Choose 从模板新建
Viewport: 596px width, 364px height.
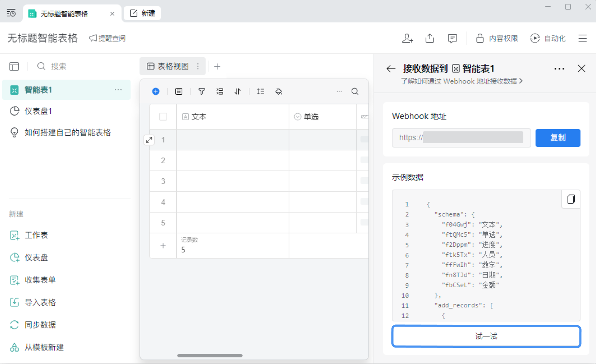click(x=37, y=347)
